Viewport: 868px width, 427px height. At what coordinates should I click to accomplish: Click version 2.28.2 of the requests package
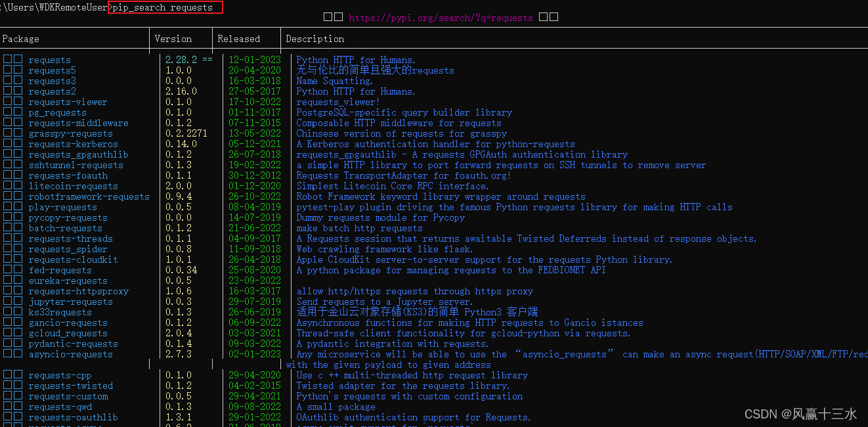point(181,60)
